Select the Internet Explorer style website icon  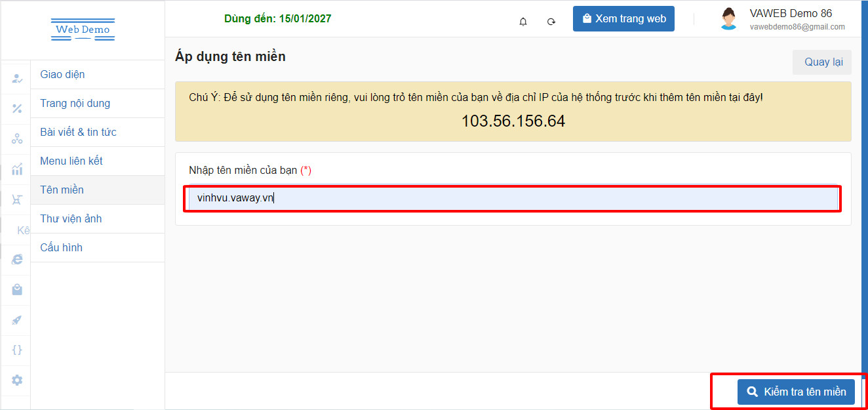[17, 259]
